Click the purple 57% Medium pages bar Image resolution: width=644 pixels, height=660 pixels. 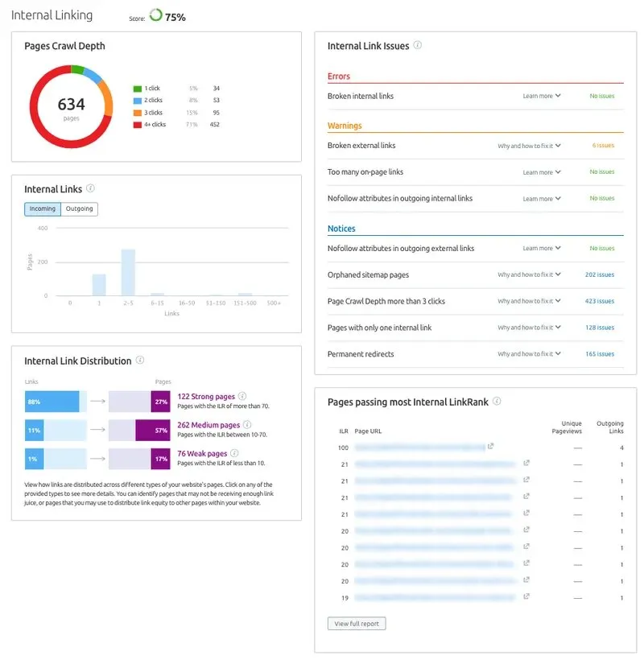point(153,430)
